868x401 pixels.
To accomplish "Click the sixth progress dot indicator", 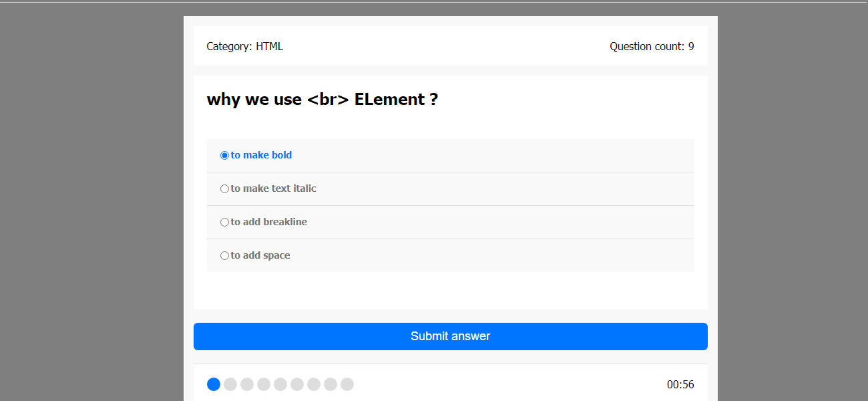I will pyautogui.click(x=297, y=384).
